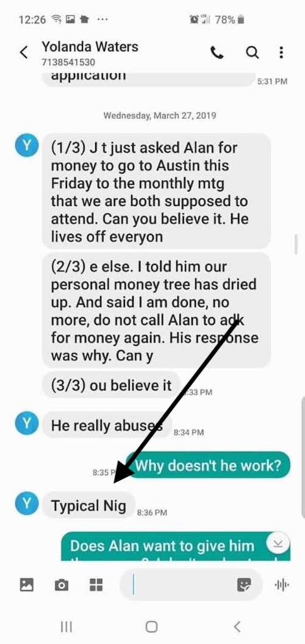Tap the back arrow beside Yolanda Waters
Viewport: 305px width, 644px height.
[x=24, y=52]
